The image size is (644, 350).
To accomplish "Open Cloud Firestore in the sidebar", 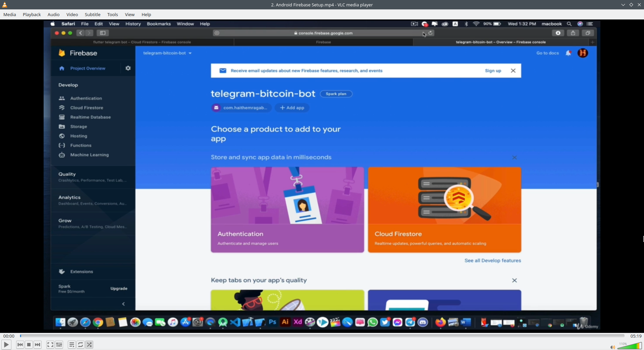I will coord(87,108).
